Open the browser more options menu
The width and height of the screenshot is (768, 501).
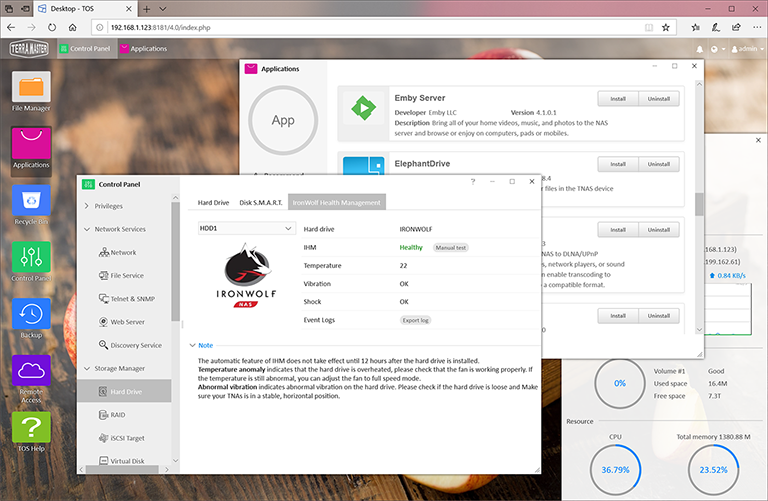point(756,27)
